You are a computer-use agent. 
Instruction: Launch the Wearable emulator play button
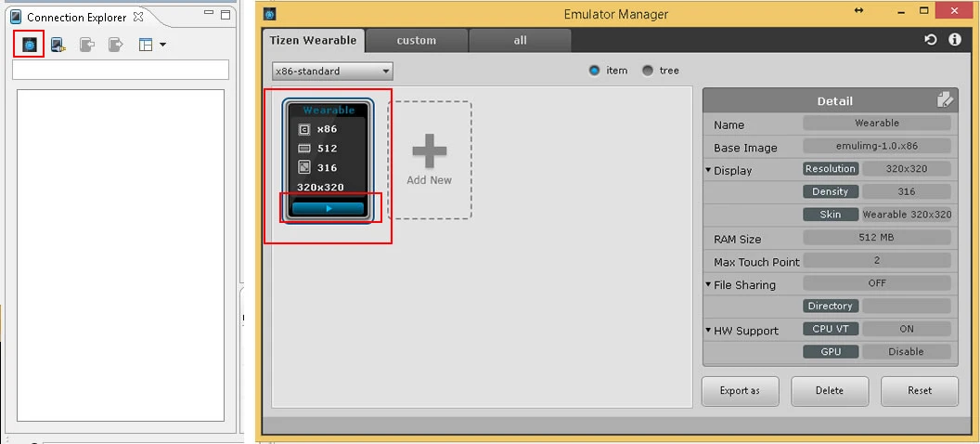[x=329, y=208]
